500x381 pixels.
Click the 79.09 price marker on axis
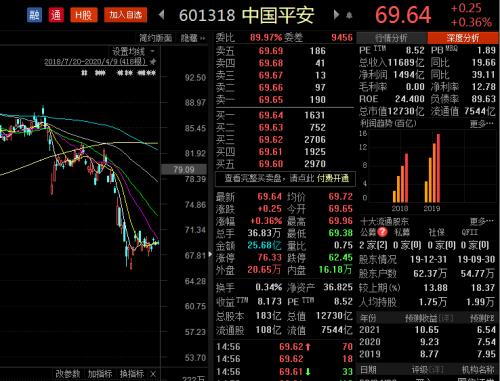tap(184, 170)
